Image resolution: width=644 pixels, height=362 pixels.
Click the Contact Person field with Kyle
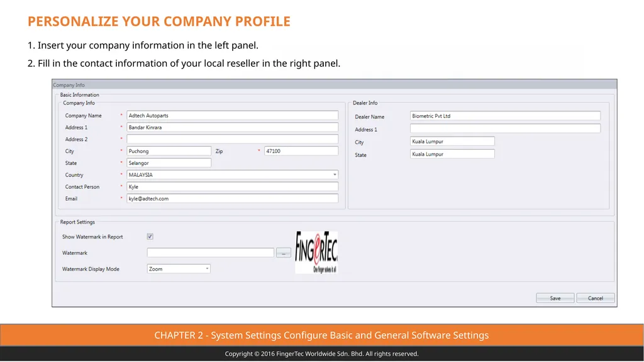(233, 187)
